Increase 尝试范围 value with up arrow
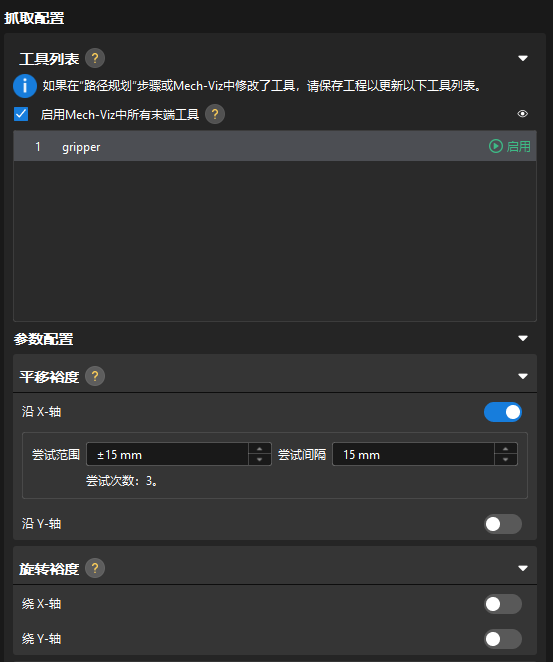Viewport: 553px width, 662px height. [x=260, y=449]
